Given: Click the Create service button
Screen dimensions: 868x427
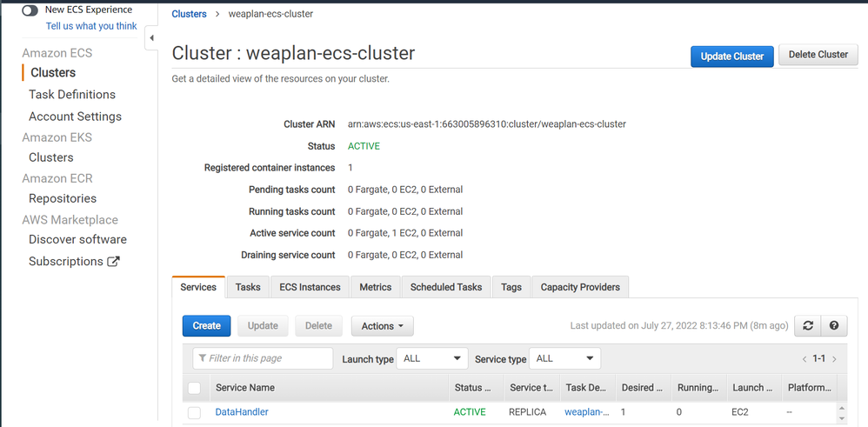Looking at the screenshot, I should pos(206,325).
